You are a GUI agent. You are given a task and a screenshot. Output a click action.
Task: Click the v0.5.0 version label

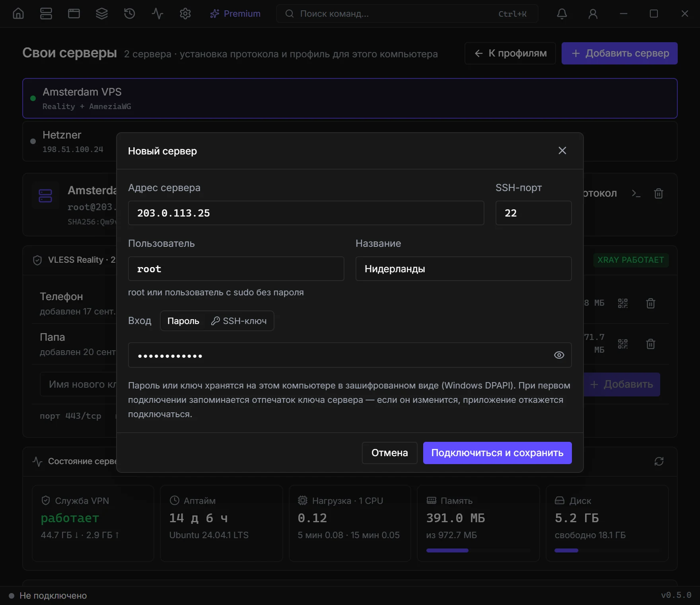click(676, 595)
